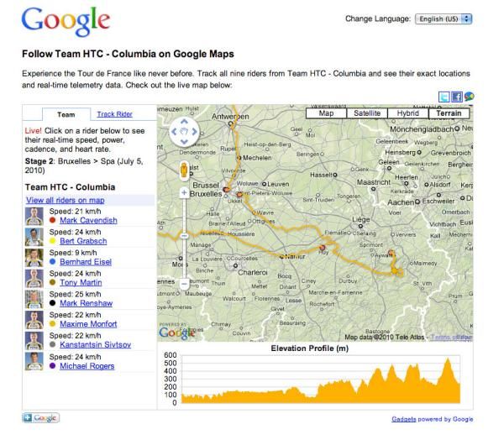Click the 'Speed: 21 km/h' text

[75, 212]
